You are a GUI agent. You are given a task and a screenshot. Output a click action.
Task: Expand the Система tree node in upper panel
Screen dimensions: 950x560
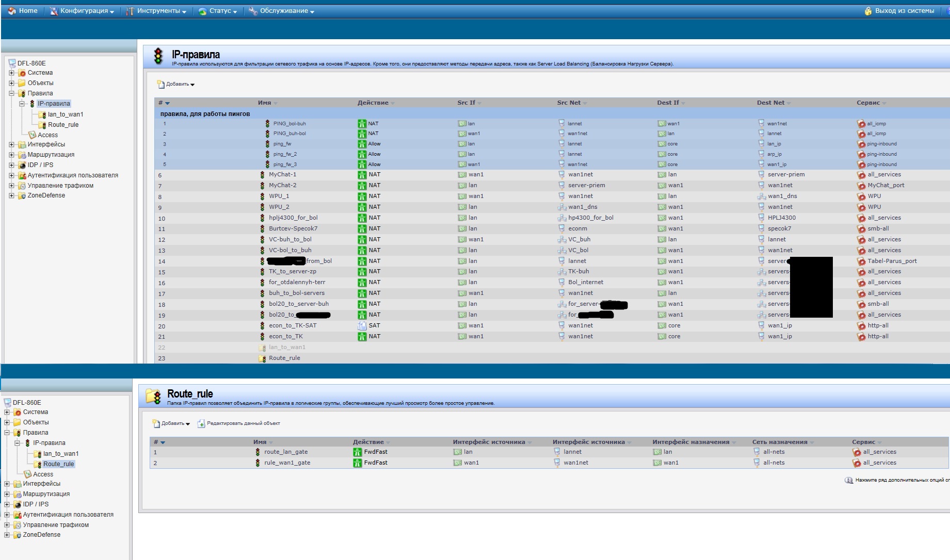point(11,73)
